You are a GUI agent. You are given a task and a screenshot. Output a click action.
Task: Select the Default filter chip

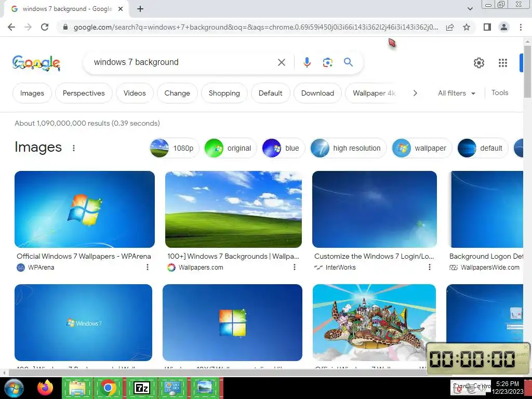[270, 94]
